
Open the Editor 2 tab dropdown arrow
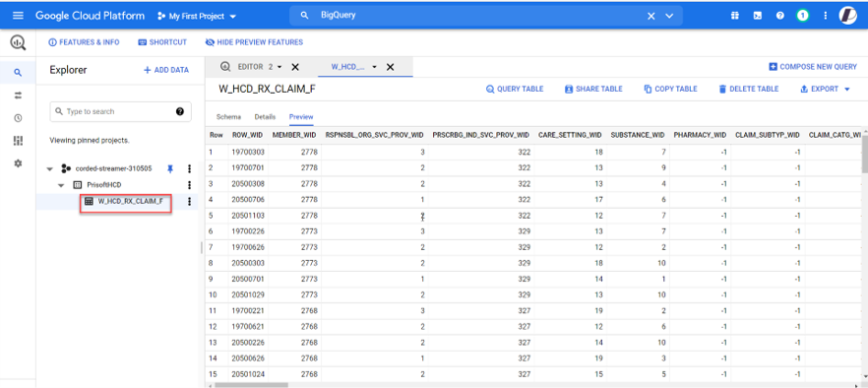tap(279, 67)
